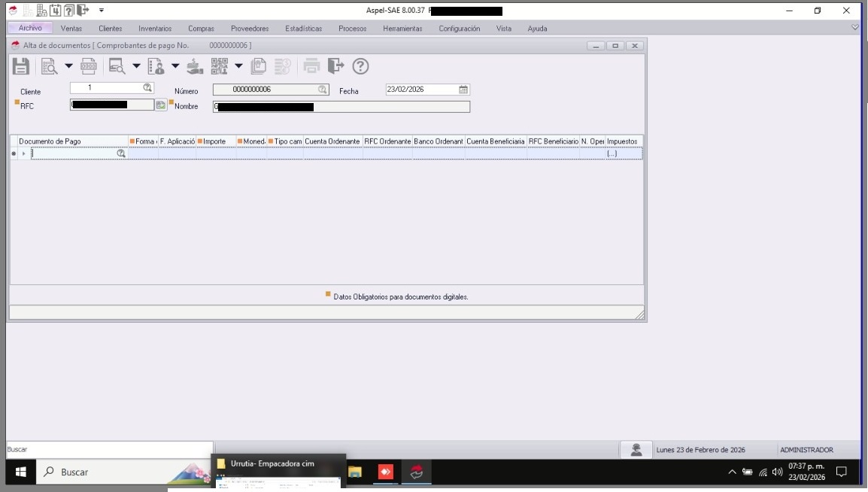Click the hand with money payment icon
This screenshot has width=868, height=492.
pos(194,66)
